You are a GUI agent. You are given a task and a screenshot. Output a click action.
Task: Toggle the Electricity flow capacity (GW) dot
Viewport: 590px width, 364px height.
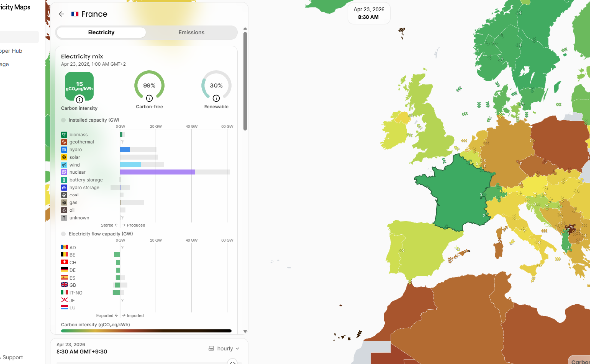click(x=63, y=234)
